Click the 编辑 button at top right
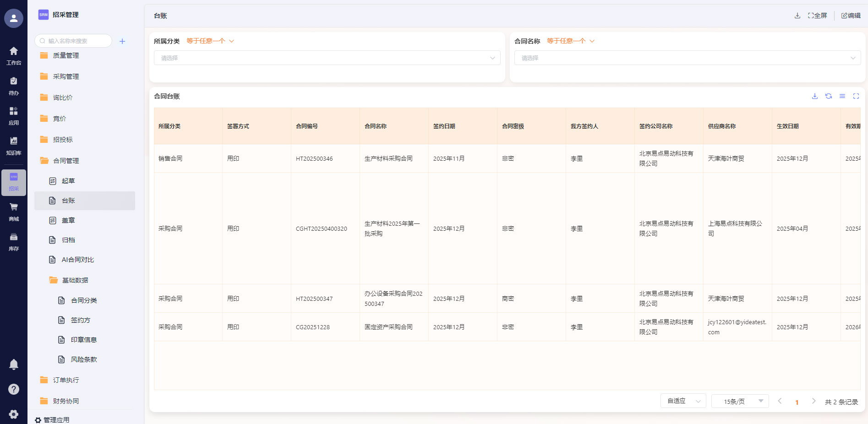This screenshot has width=868, height=424. pyautogui.click(x=851, y=16)
